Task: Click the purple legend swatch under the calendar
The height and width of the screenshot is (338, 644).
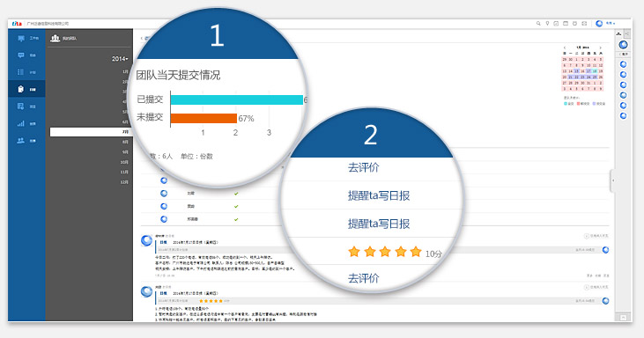Action: [594, 104]
